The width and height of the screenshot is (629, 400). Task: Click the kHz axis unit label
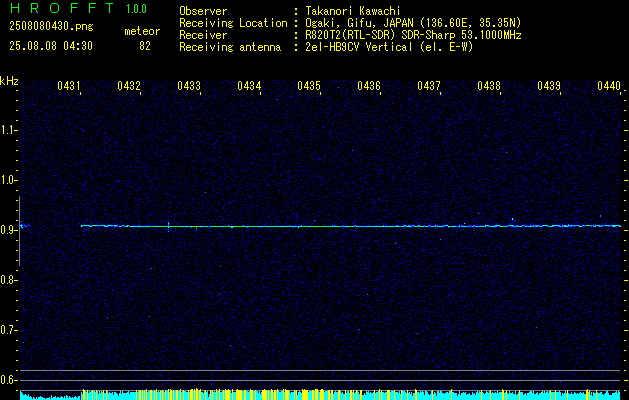coord(9,81)
